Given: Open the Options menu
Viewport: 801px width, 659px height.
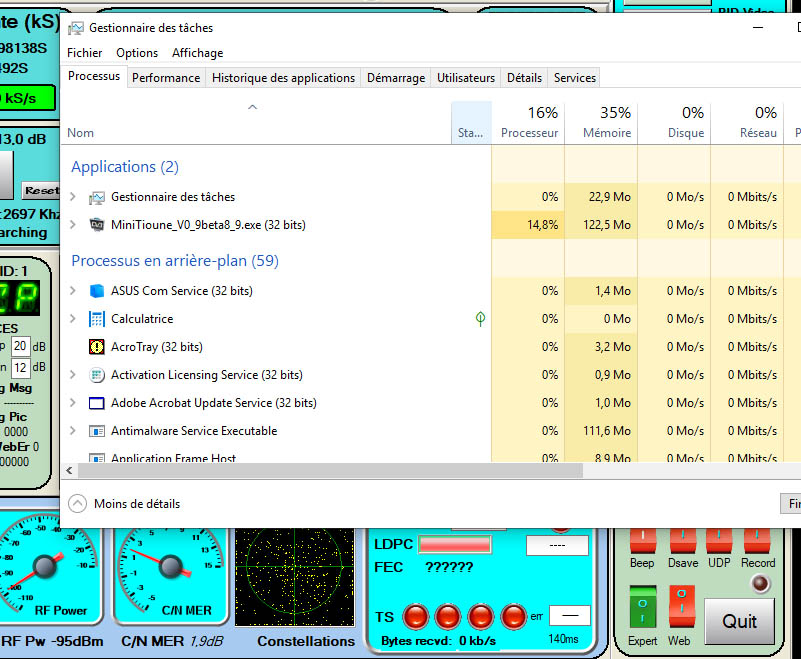Looking at the screenshot, I should (x=137, y=53).
